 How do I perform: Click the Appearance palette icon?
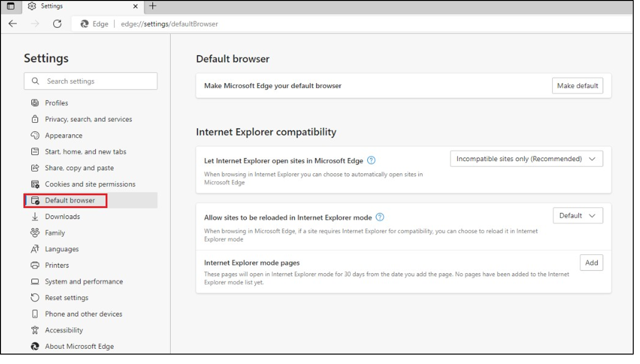tap(35, 135)
